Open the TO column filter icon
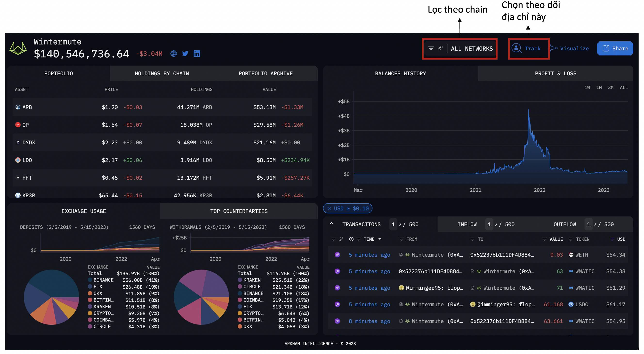This screenshot has height=354, width=644. [473, 239]
